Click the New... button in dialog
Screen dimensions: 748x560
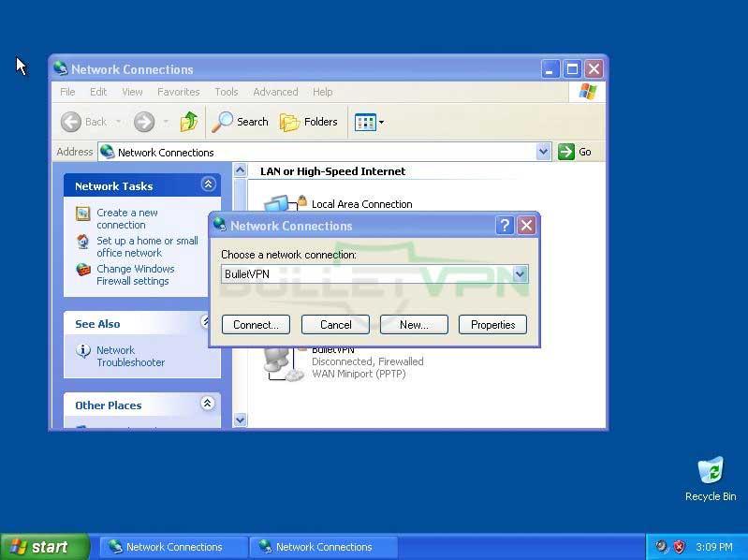(414, 324)
